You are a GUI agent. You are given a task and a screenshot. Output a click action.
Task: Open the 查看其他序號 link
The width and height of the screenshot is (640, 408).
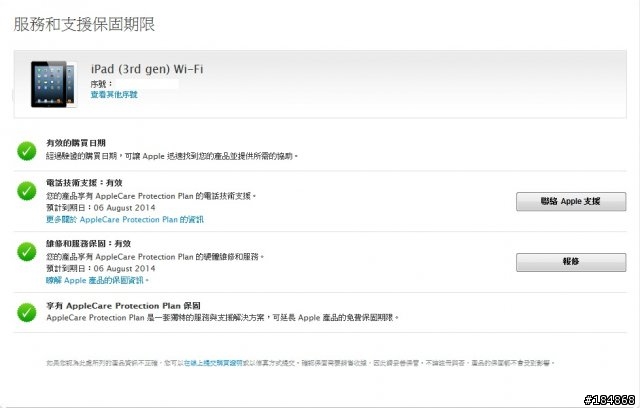(x=114, y=95)
